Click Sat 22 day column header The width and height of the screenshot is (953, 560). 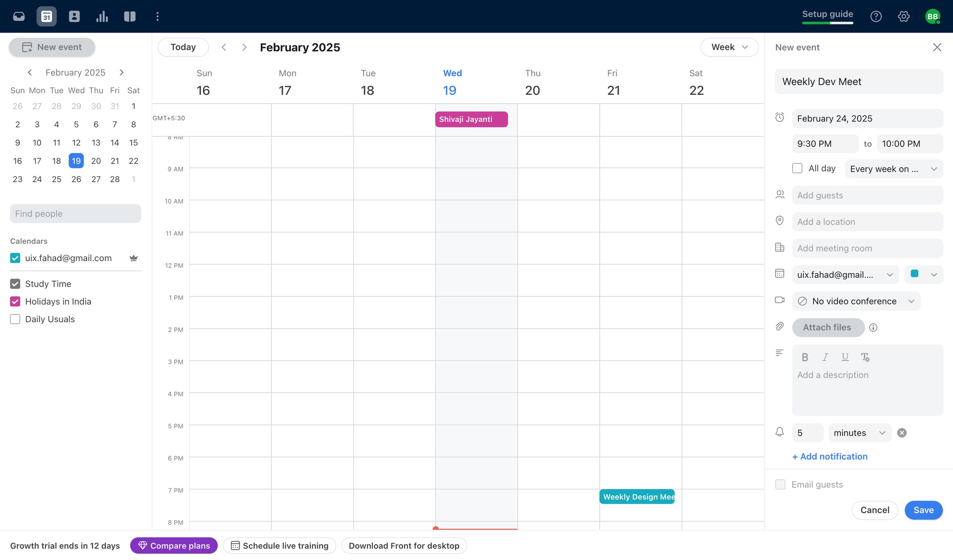click(x=696, y=83)
